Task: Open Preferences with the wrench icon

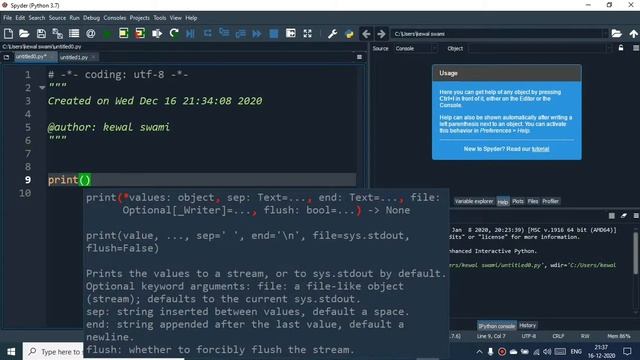Action: click(x=332, y=33)
